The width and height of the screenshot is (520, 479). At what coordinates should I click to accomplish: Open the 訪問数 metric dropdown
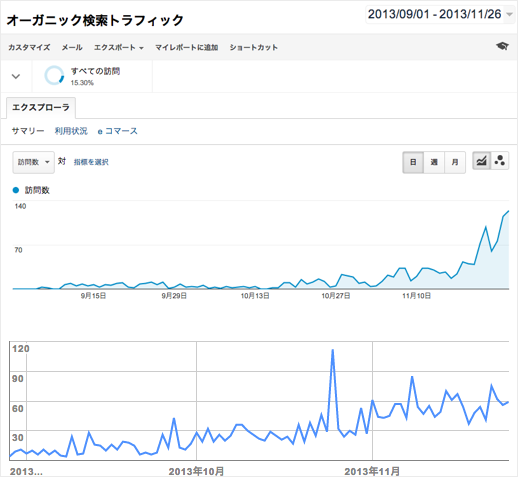coord(33,162)
